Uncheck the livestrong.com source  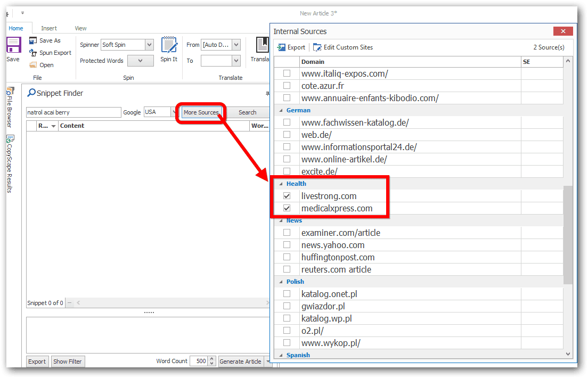[x=287, y=196]
